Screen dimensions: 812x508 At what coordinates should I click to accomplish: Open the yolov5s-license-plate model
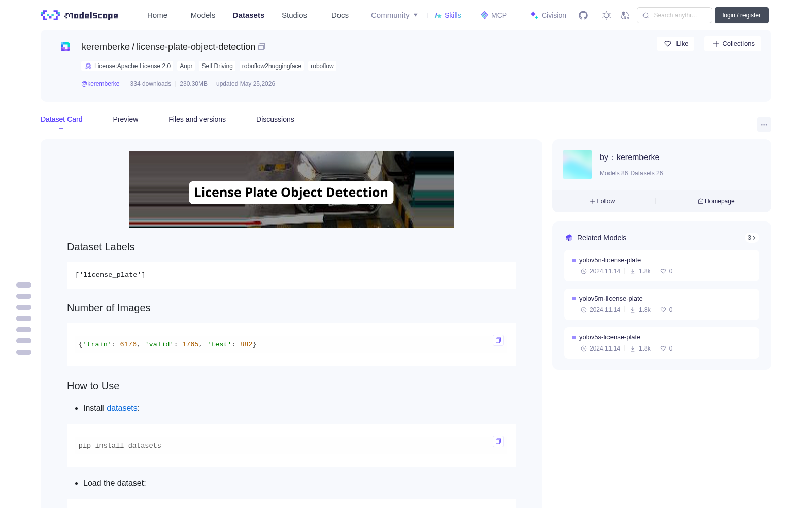(610, 337)
